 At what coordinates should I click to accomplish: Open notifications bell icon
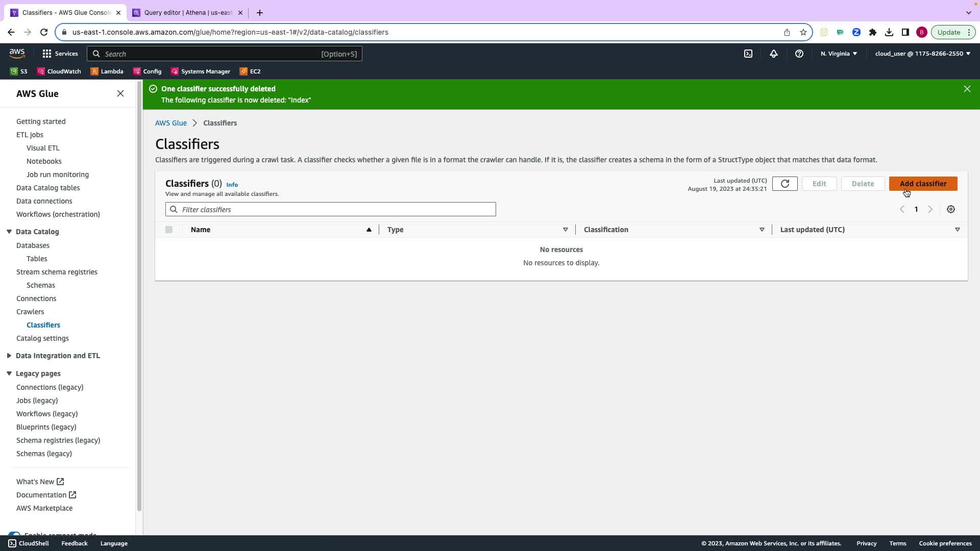point(773,54)
